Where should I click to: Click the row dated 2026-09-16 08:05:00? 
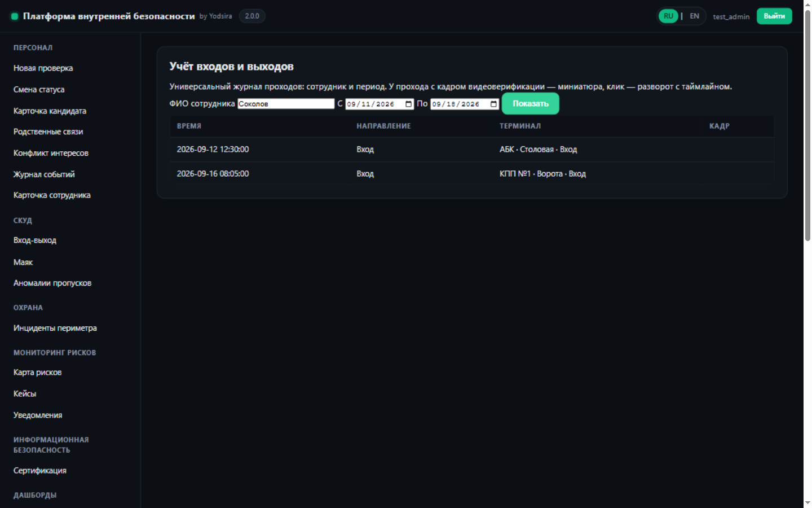coord(472,174)
